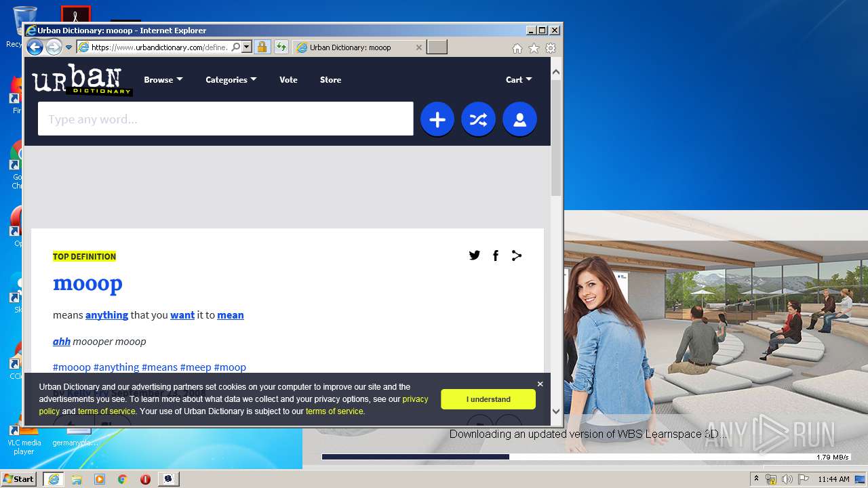
Task: Follow the 'anything' link in definition
Action: pyautogui.click(x=106, y=315)
